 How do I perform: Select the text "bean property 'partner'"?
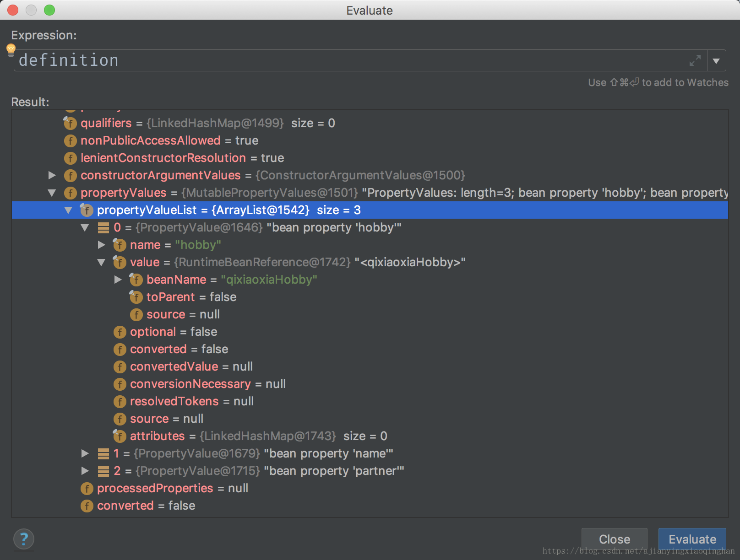click(x=334, y=471)
